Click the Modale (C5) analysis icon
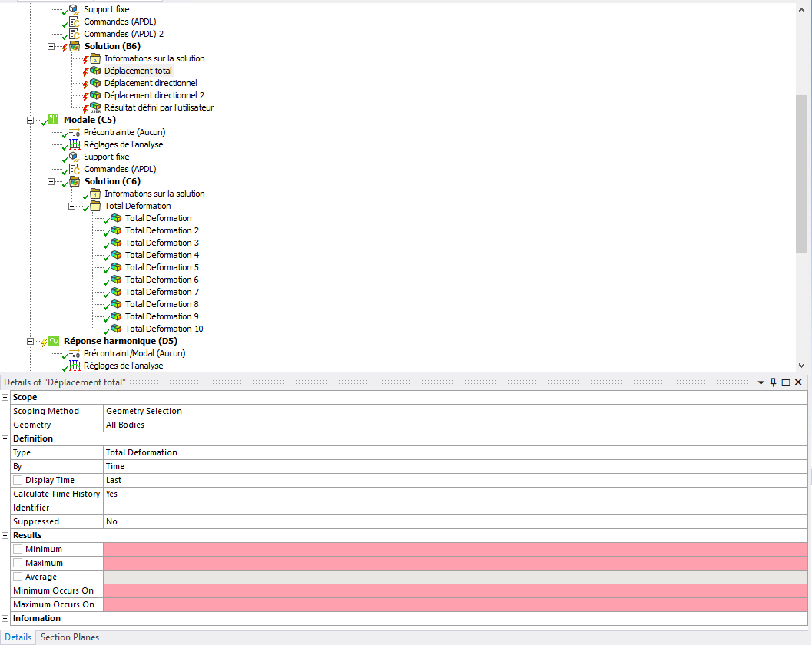This screenshot has width=812, height=645. click(x=53, y=120)
